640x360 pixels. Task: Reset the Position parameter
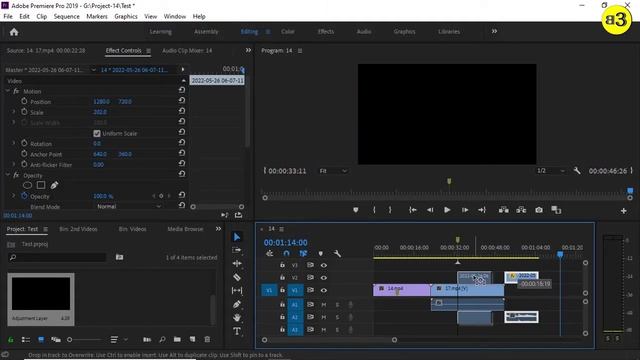[x=182, y=100]
